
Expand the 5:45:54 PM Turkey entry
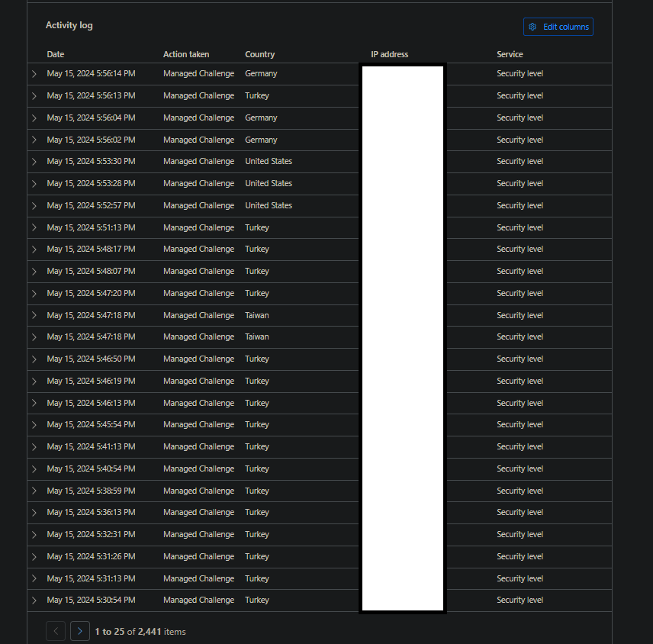point(34,425)
